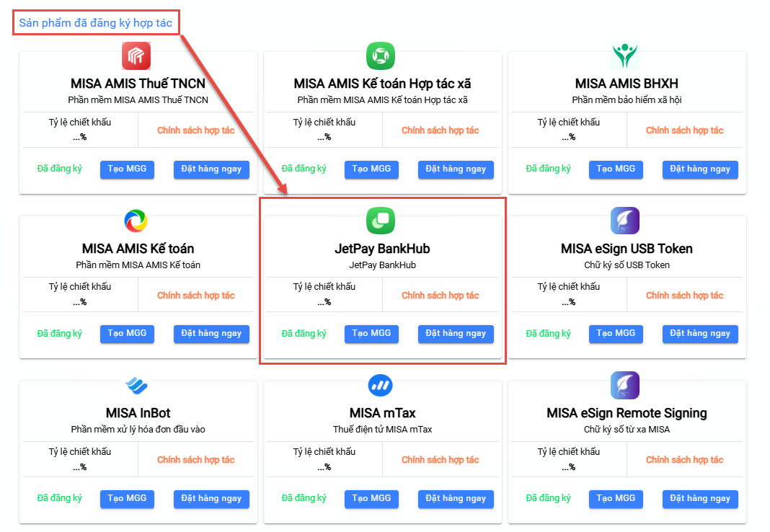Open Chính sách hợp tác for MISA AMIS Kế toán
The height and width of the screenshot is (532, 770).
(196, 296)
